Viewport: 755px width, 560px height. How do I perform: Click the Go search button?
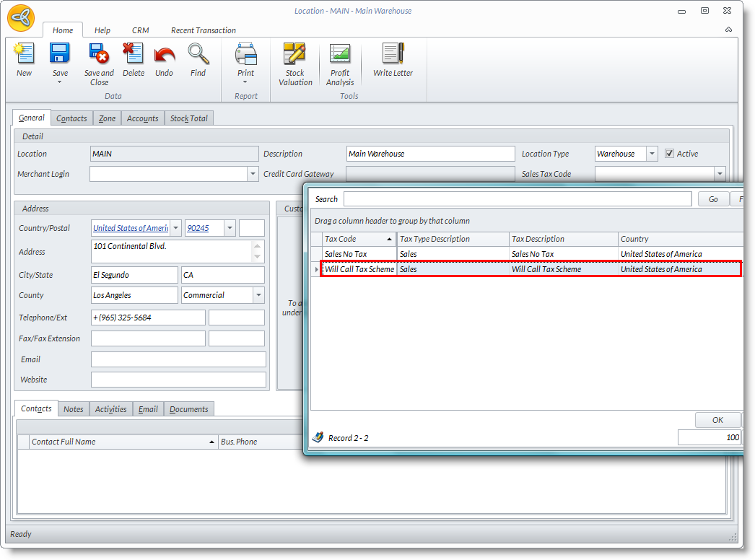point(713,199)
